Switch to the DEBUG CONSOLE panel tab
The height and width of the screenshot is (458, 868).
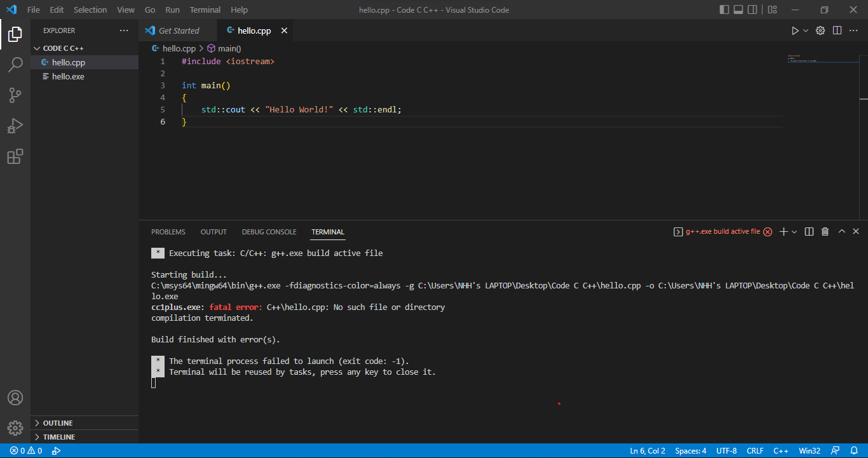[269, 232]
